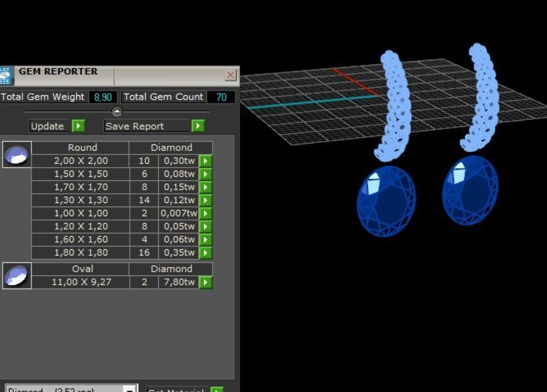Click green arrow next to Set Material
Image resolution: width=547 pixels, height=392 pixels.
(x=217, y=389)
